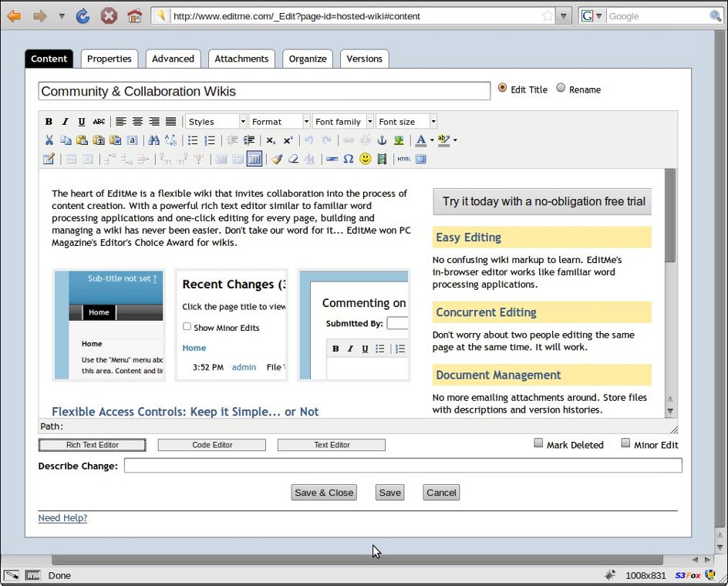Image resolution: width=728 pixels, height=586 pixels.
Task: Select the Edit Title radio button
Action: coord(502,88)
